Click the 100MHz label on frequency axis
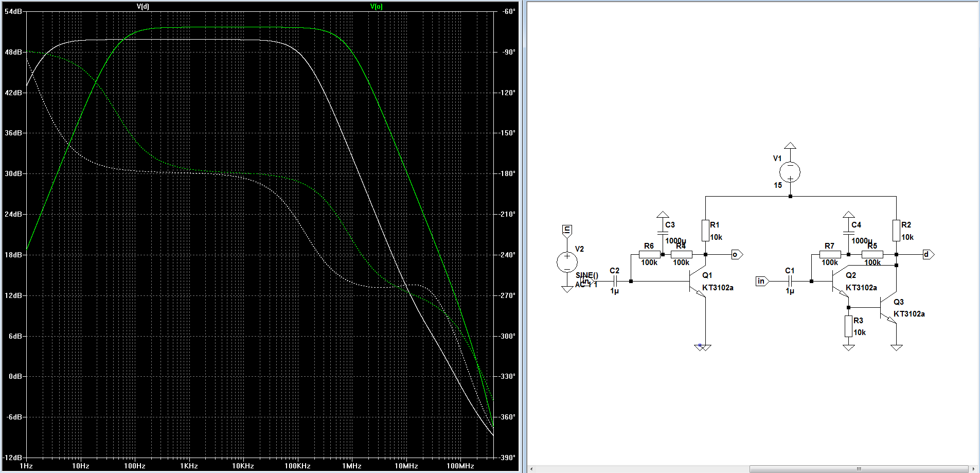This screenshot has height=473, width=980. [460, 466]
